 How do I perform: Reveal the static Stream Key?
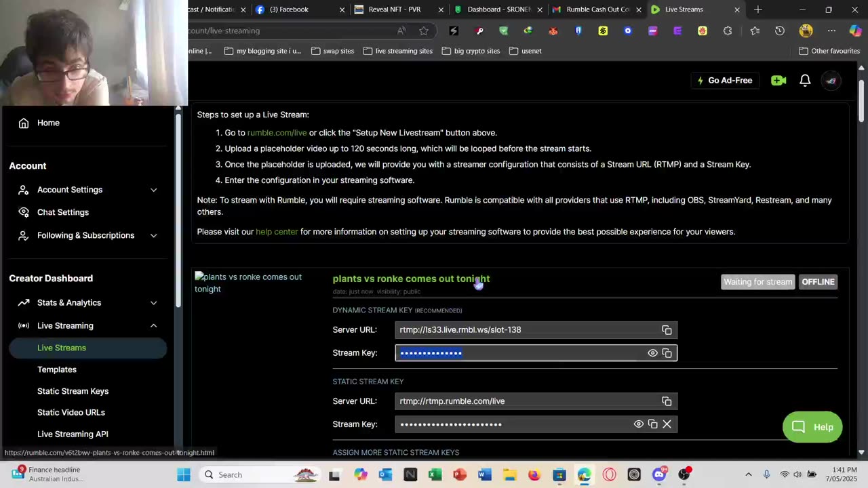tap(638, 424)
